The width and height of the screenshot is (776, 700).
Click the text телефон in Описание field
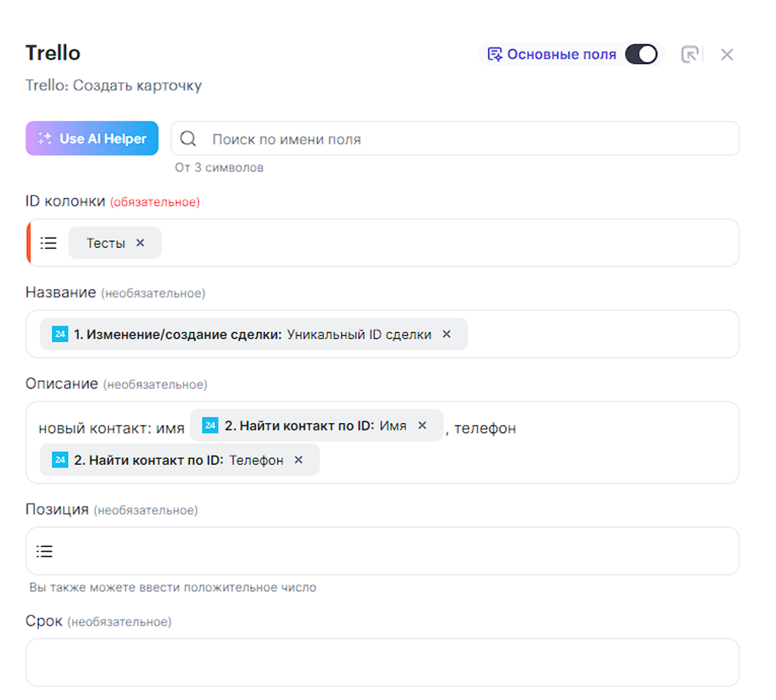click(x=485, y=428)
